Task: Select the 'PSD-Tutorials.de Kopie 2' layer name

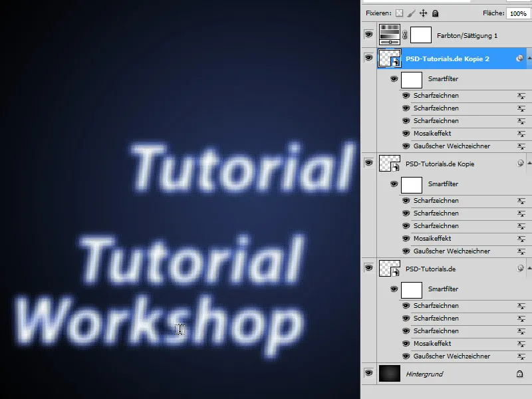Action: 447,59
